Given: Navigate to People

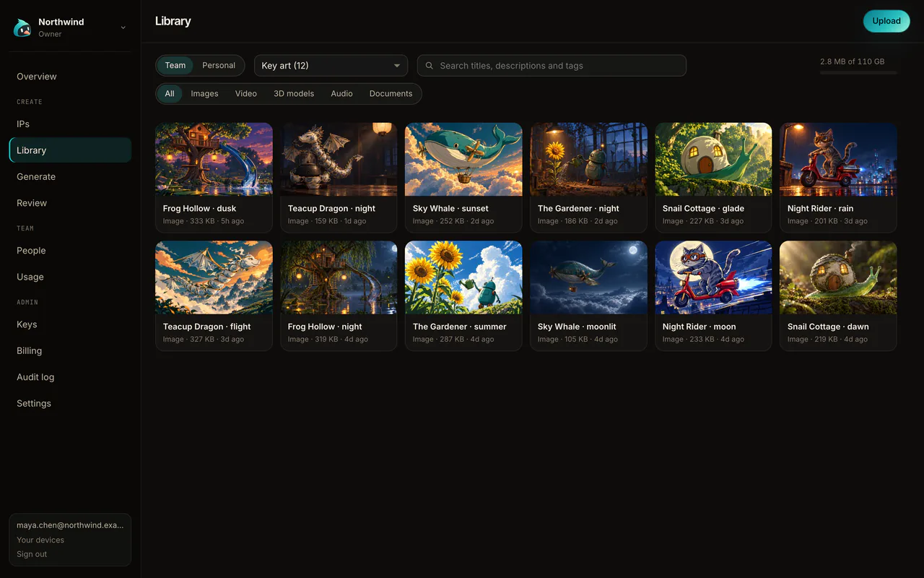Looking at the screenshot, I should coord(70,251).
